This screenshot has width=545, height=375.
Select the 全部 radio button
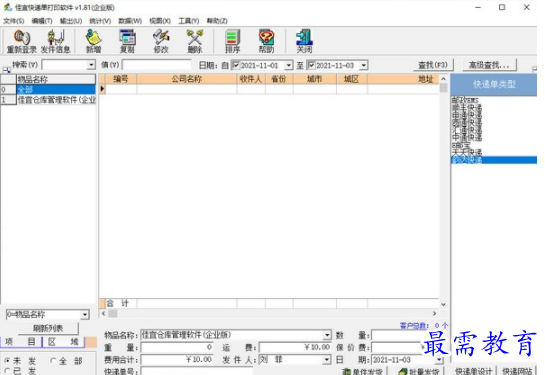53,360
